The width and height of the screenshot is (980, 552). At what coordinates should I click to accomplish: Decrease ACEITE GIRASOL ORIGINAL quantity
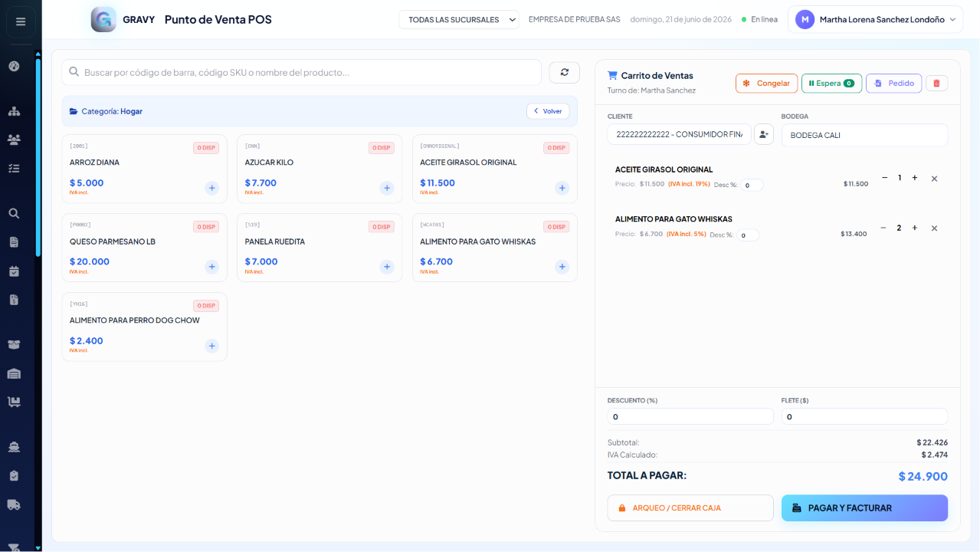click(884, 178)
